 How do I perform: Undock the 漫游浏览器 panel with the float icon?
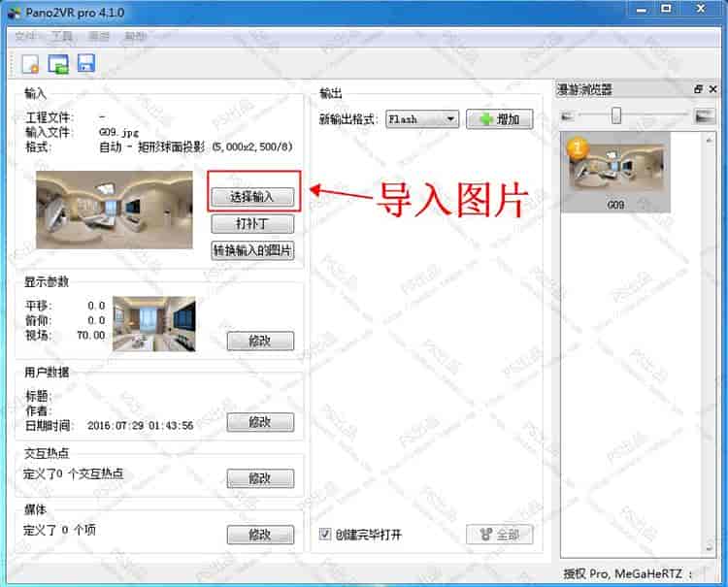pyautogui.click(x=698, y=89)
